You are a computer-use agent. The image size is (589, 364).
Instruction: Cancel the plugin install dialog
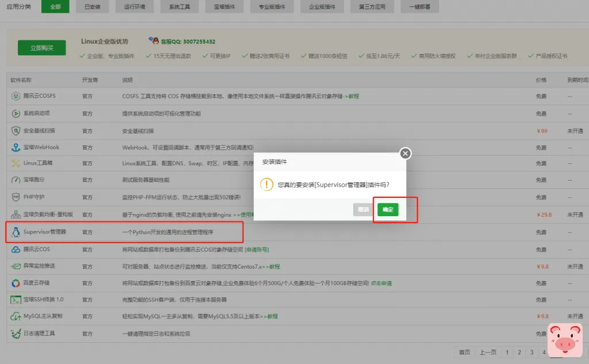(x=364, y=210)
